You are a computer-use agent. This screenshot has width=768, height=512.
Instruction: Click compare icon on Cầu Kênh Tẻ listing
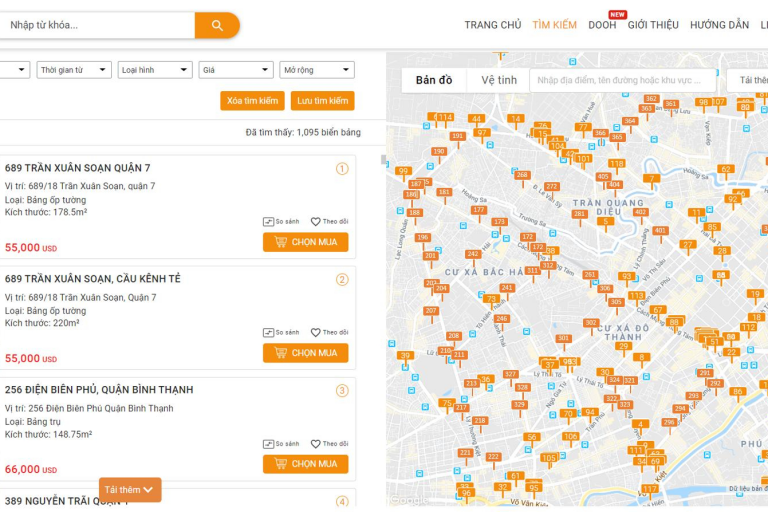click(268, 333)
